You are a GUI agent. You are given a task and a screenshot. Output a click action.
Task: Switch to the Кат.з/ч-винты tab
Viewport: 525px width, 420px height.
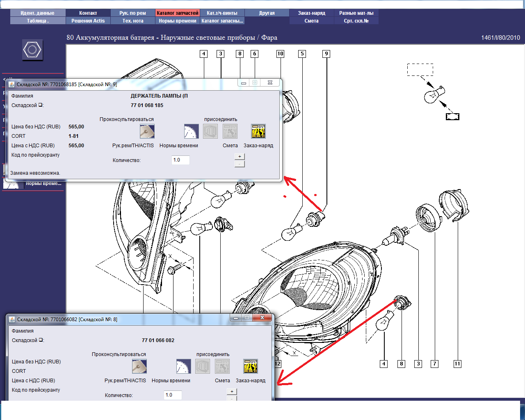(x=222, y=13)
